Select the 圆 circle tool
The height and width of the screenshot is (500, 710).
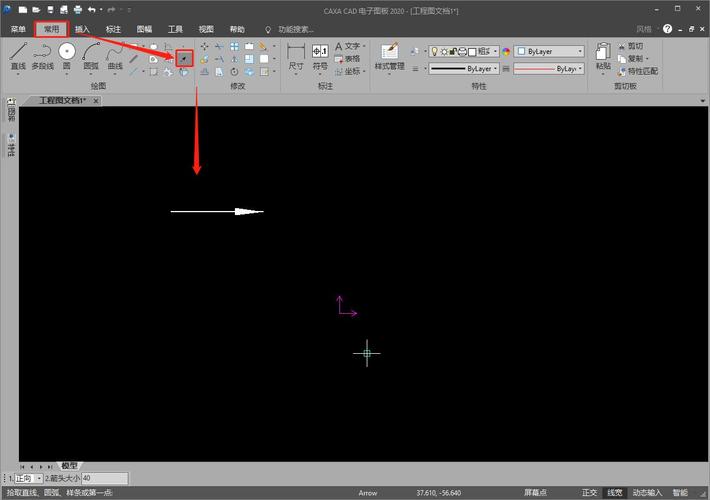[x=67, y=56]
